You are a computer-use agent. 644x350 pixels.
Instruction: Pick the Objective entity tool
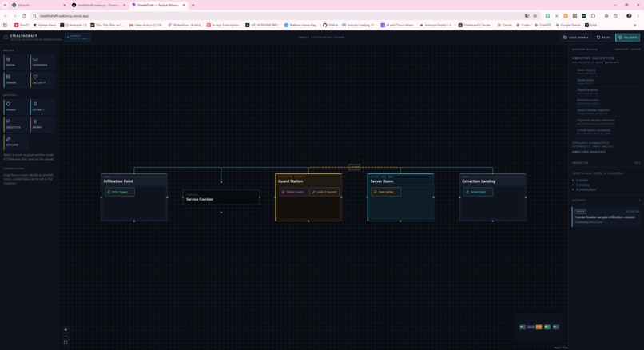point(16,124)
